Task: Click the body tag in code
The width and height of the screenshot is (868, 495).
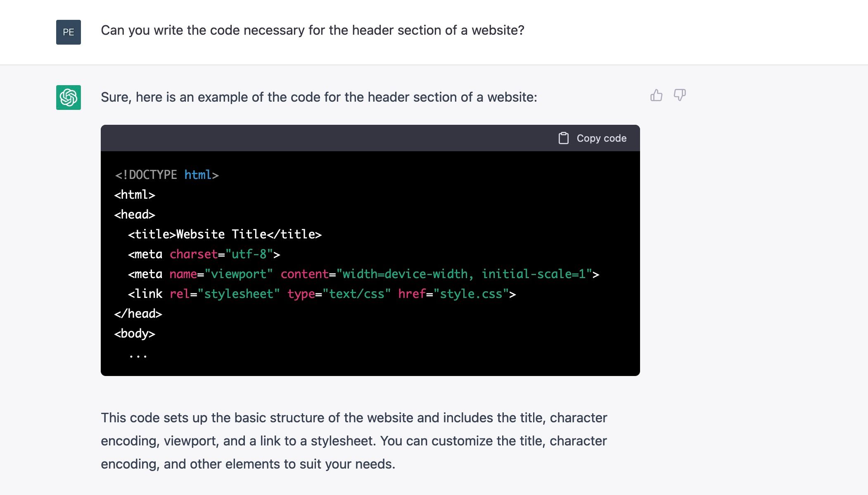Action: (135, 333)
